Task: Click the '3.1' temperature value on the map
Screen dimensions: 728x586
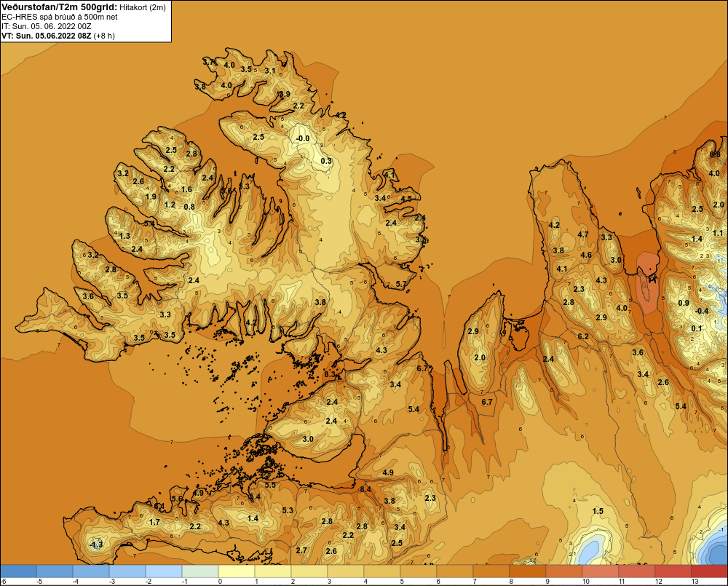Action: pyautogui.click(x=270, y=71)
